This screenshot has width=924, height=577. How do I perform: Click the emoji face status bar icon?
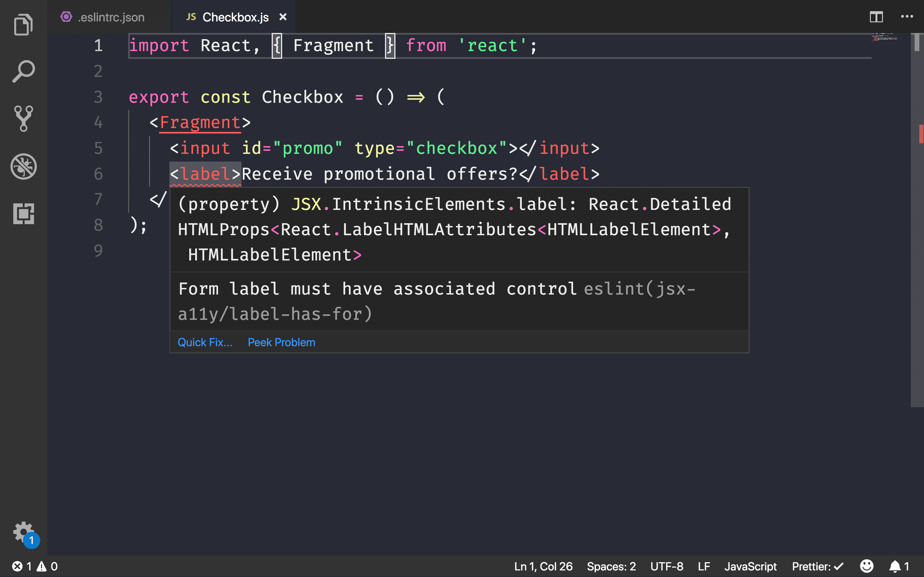(x=867, y=566)
